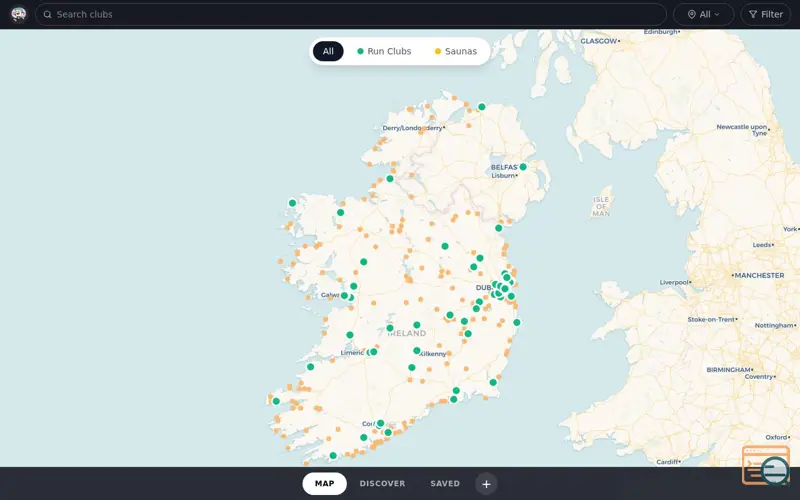Click the plus add button in bottom bar
Viewport: 800px width, 500px height.
tap(486, 484)
